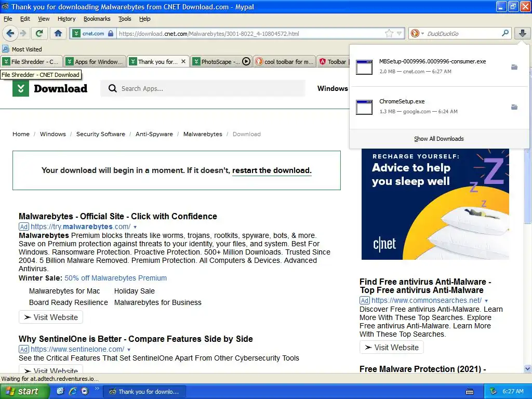Open the View menu
Viewport: 532px width, 399px height.
[44, 19]
